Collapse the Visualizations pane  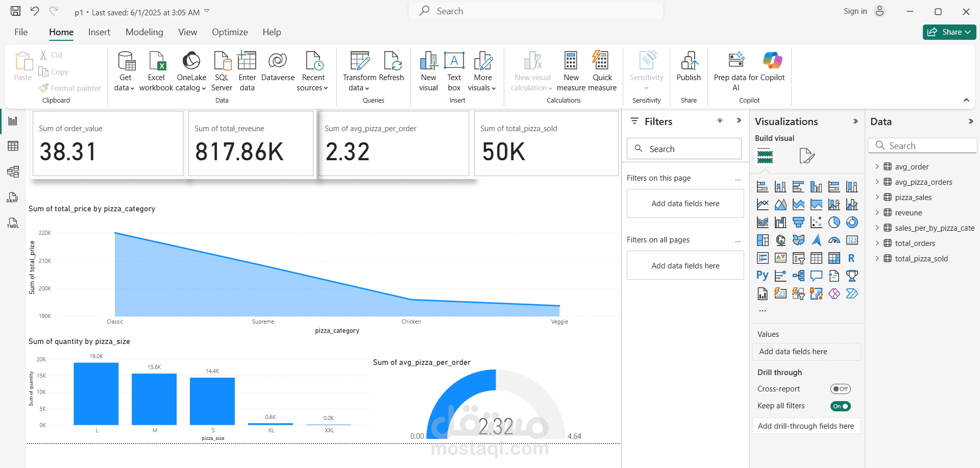click(855, 121)
